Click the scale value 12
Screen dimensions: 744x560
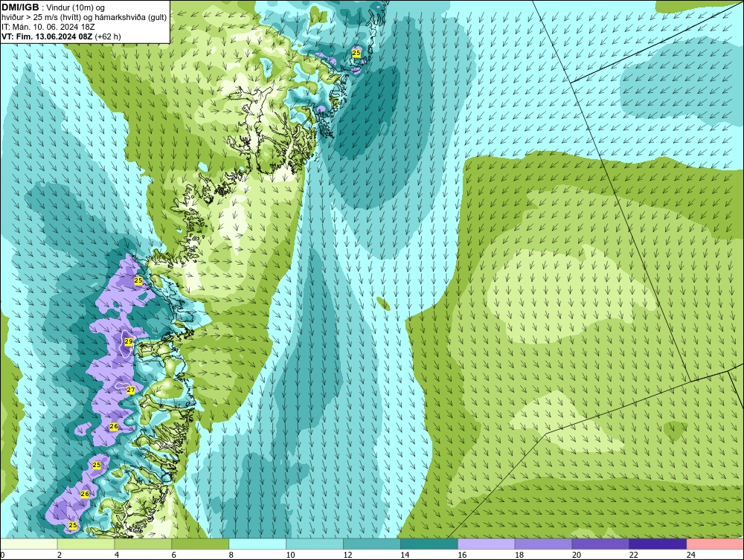click(347, 555)
